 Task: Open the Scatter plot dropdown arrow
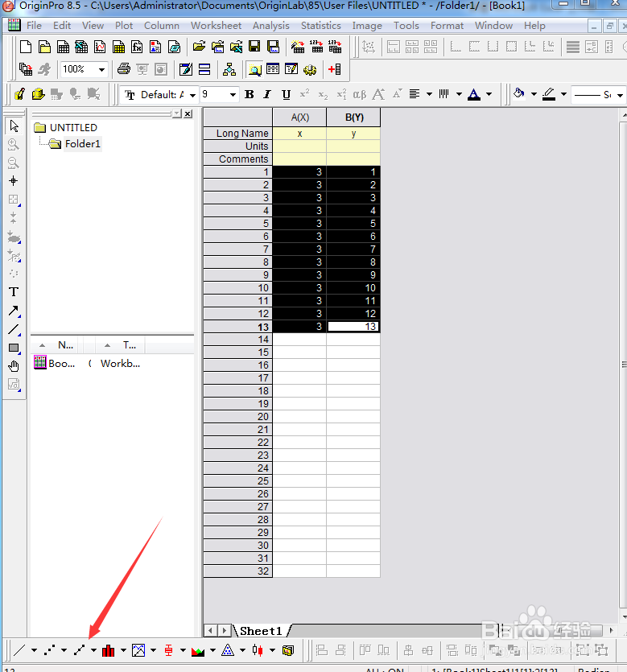tap(64, 650)
